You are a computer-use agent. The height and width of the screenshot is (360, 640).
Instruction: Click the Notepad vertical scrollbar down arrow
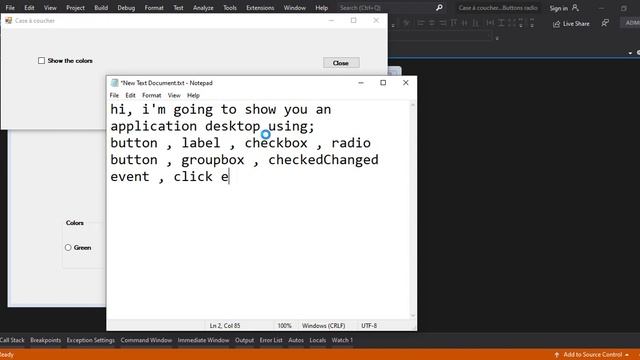(x=413, y=316)
